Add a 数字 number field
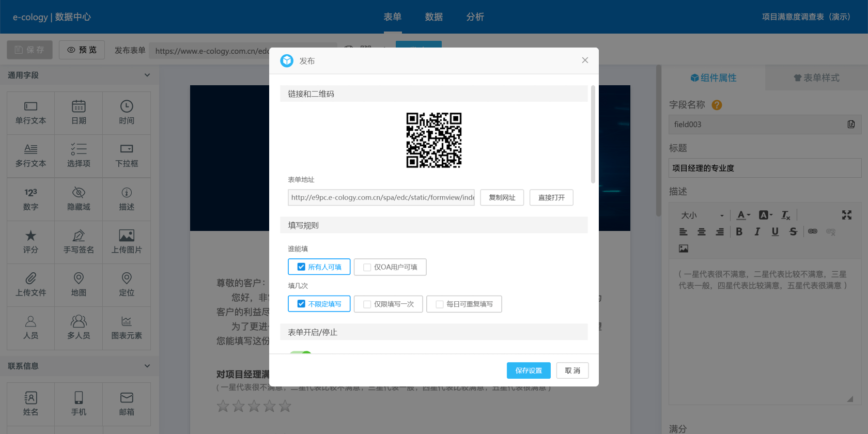Screen dimensions: 868x434 click(30, 199)
